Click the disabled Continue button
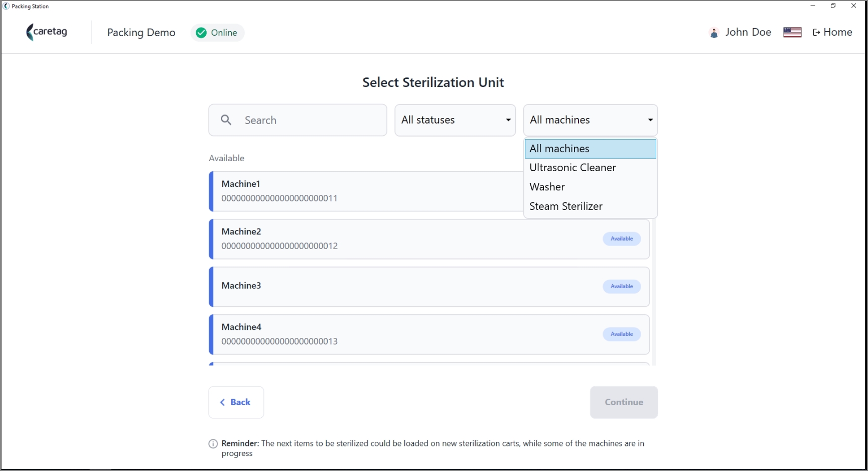868x471 pixels. [x=624, y=402]
